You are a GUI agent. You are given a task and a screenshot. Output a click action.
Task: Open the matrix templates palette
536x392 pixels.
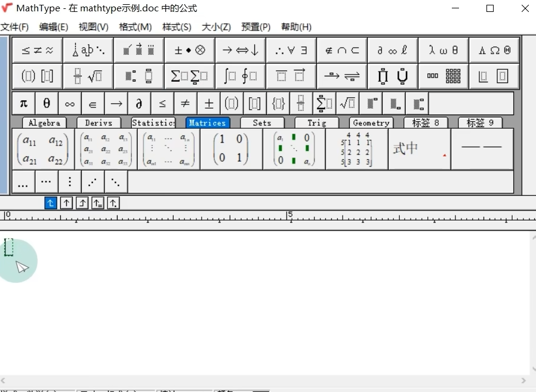pos(443,76)
